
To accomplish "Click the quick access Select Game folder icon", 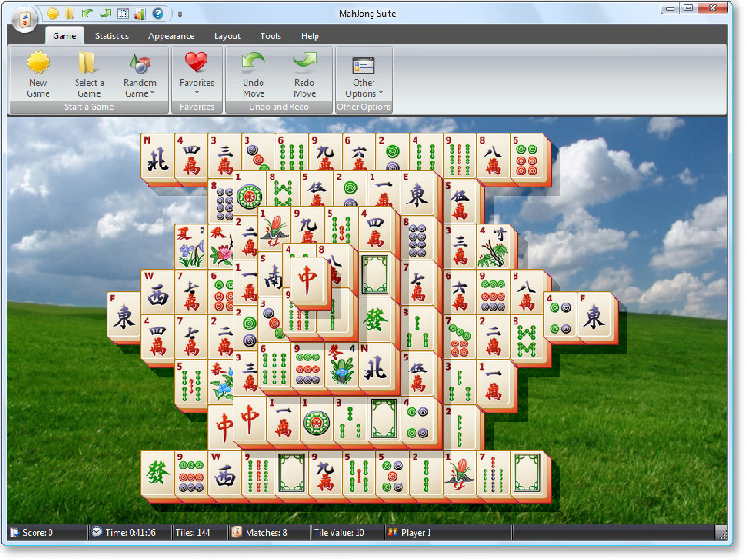I will 70,13.
